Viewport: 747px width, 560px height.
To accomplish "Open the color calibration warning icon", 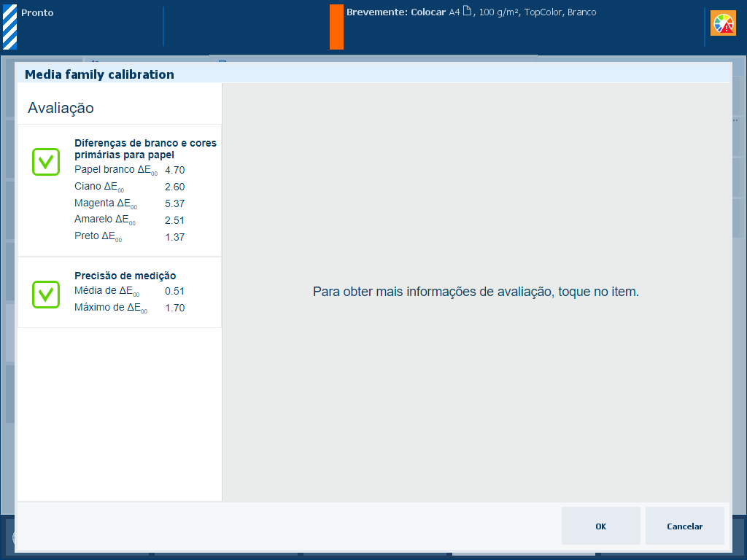I will click(724, 24).
